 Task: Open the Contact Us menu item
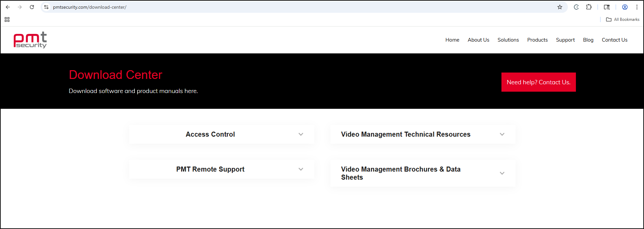pos(614,40)
